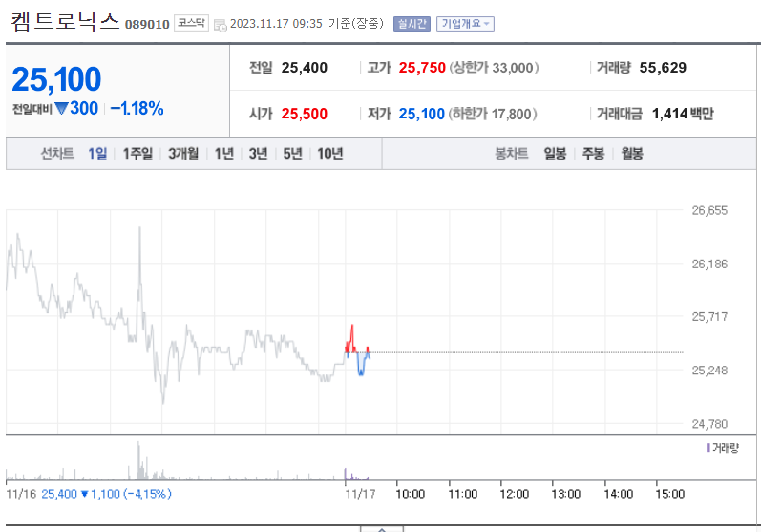This screenshot has width=761, height=532.
Task: Click the 실시간 real-time button
Action: click(412, 24)
